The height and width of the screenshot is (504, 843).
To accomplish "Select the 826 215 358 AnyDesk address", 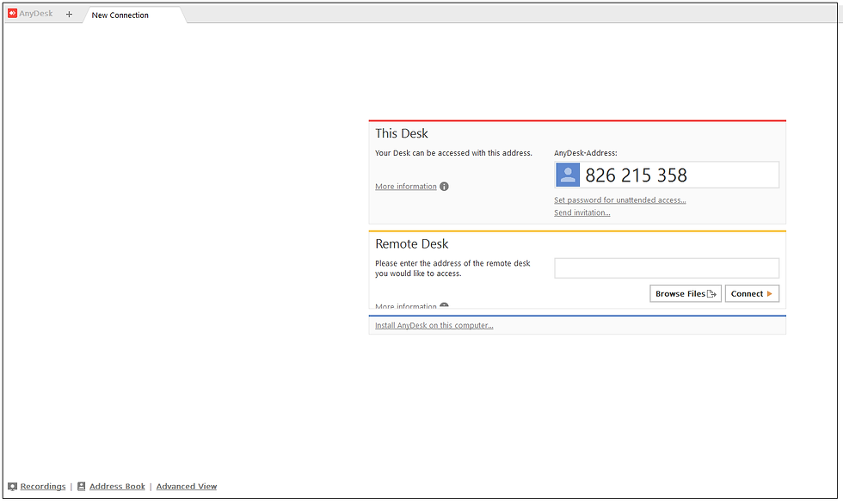I will point(636,175).
